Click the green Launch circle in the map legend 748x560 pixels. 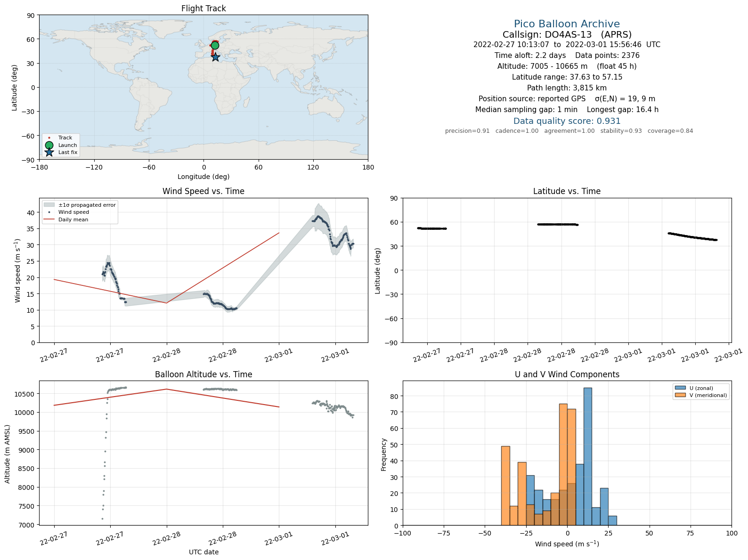[49, 145]
